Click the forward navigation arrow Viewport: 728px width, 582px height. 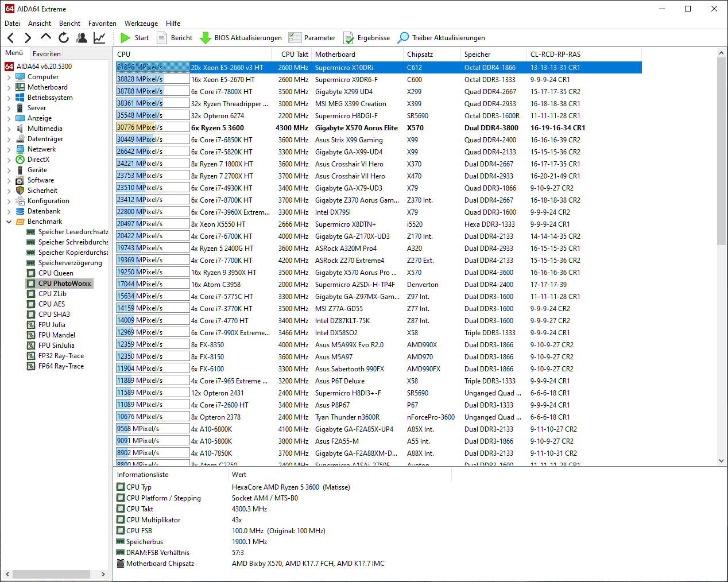coord(28,38)
